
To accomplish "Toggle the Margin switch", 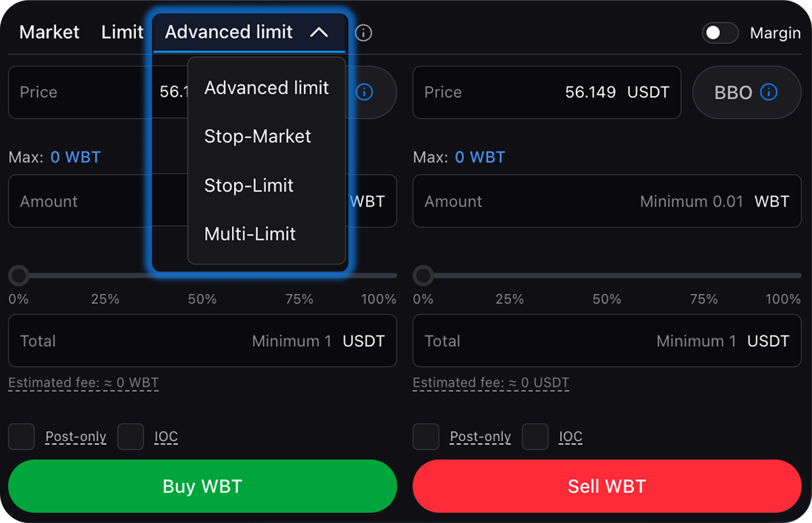I will pyautogui.click(x=720, y=33).
